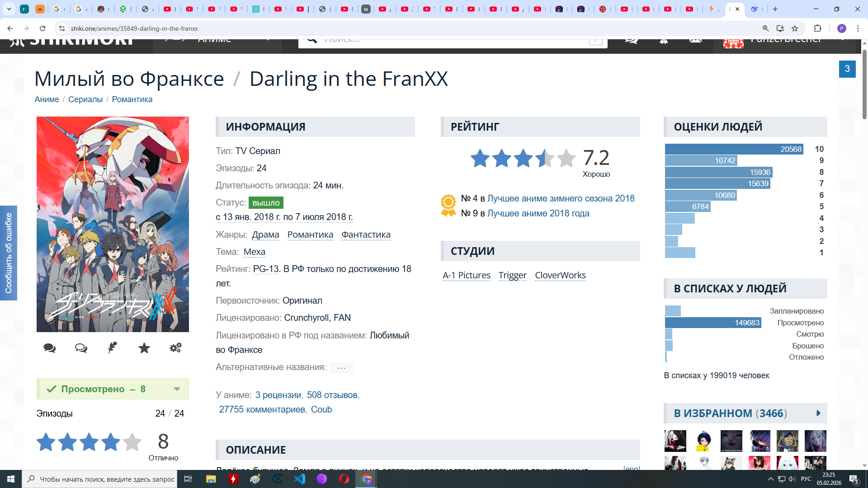Set user rating with fifth grey star

tap(132, 442)
